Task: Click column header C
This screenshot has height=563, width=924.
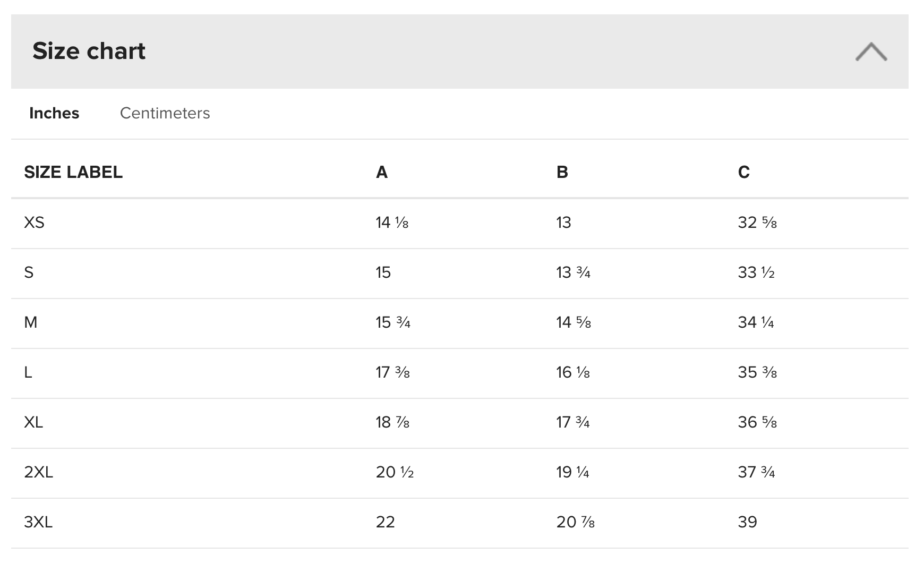Action: (744, 172)
